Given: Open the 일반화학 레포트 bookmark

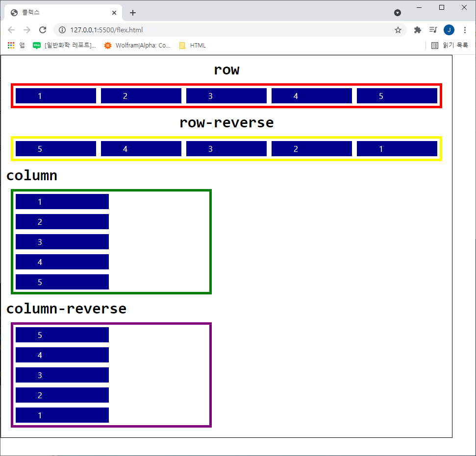Looking at the screenshot, I should point(64,46).
